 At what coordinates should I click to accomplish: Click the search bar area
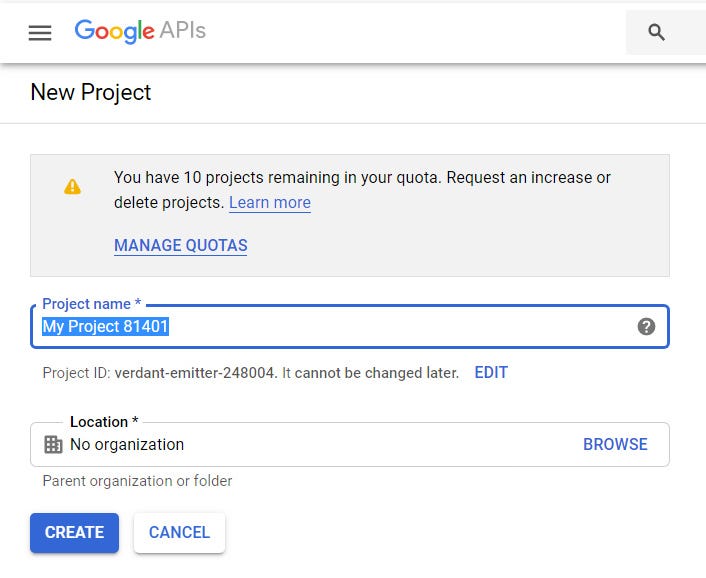[x=665, y=32]
